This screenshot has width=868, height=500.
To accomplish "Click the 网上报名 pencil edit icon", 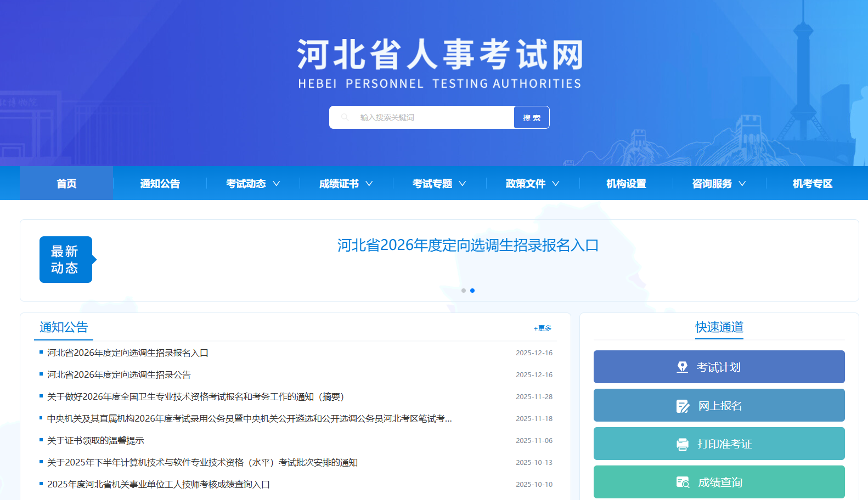I will pos(683,406).
